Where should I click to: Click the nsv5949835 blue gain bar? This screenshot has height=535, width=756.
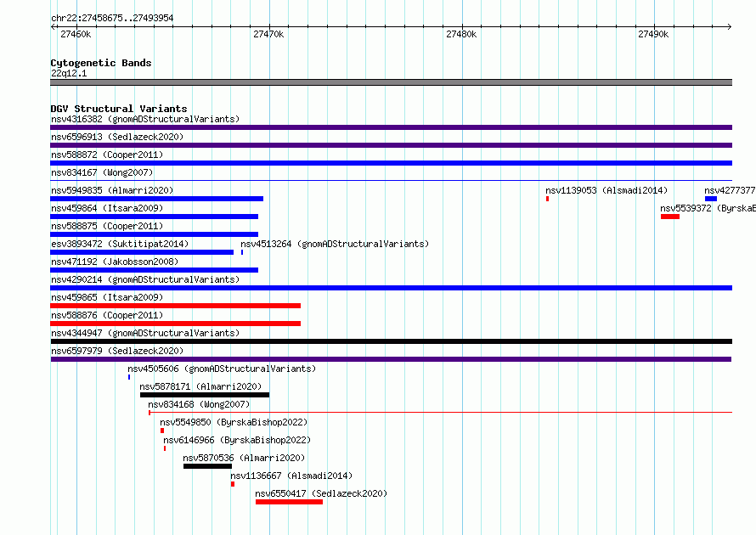tap(156, 199)
